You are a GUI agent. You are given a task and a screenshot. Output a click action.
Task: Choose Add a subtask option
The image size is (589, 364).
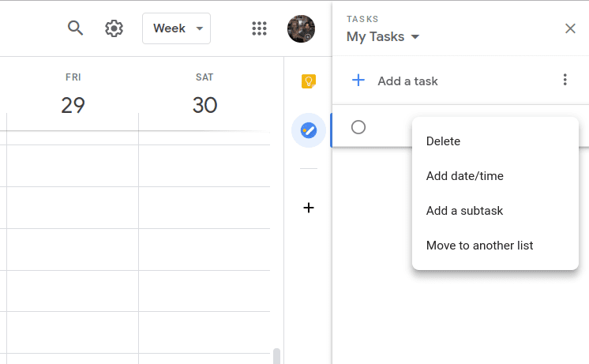pos(464,211)
